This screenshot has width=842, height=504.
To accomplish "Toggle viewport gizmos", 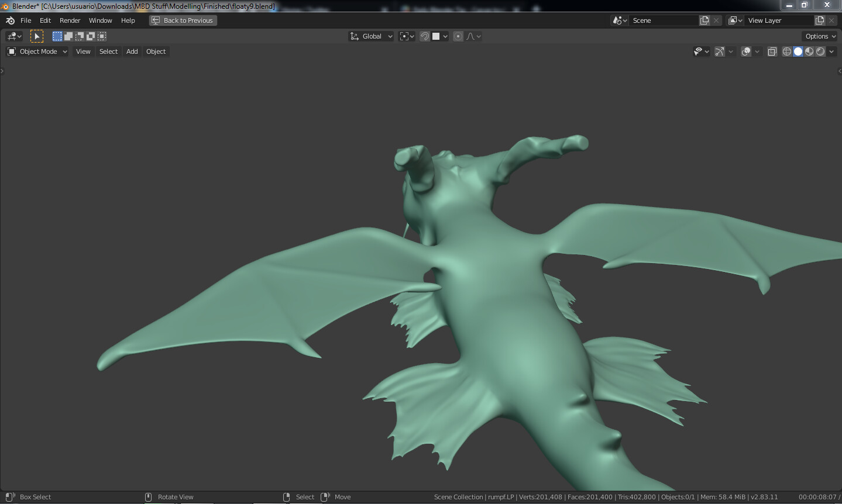I will [x=720, y=51].
